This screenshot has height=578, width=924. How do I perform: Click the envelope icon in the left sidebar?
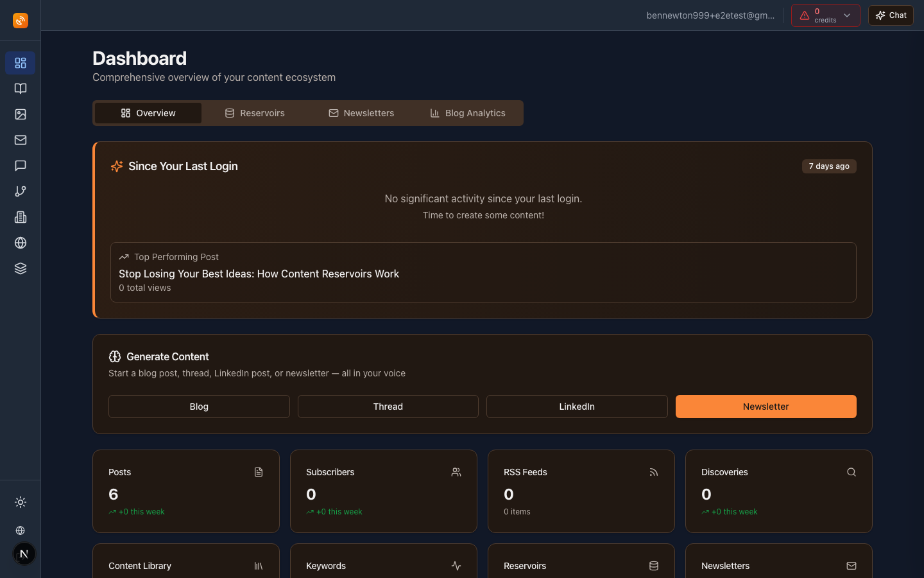20,140
